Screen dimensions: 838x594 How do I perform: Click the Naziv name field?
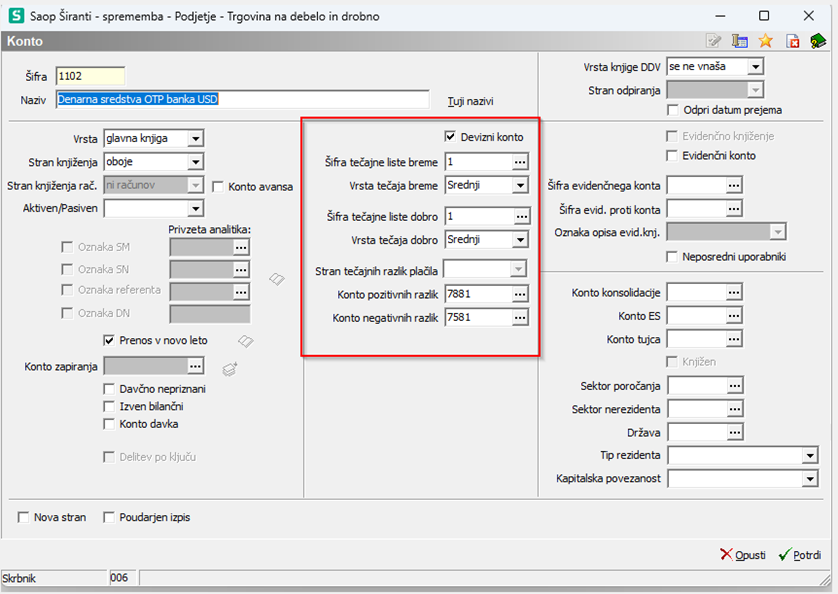click(243, 99)
